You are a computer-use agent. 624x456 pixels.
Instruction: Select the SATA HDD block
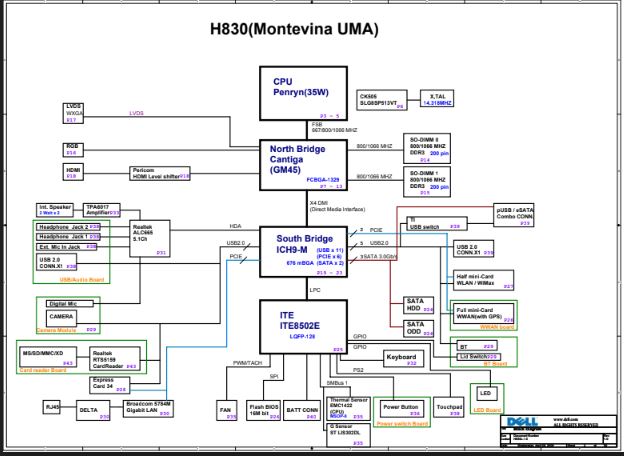click(419, 305)
